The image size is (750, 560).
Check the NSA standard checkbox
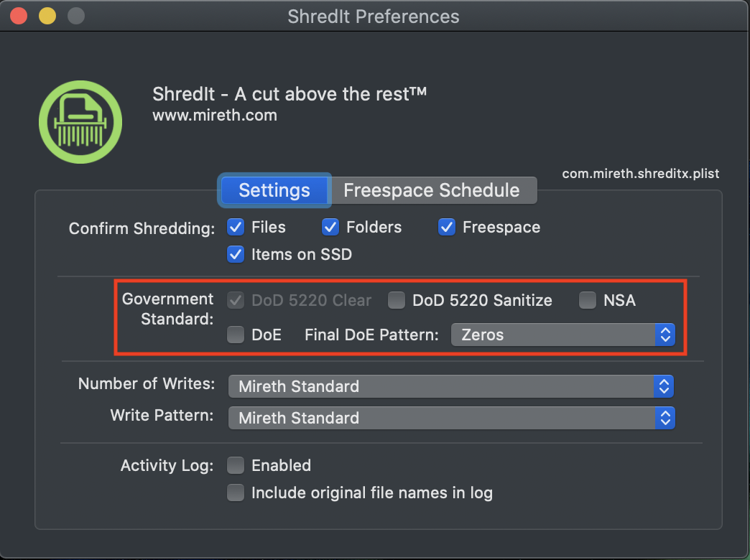click(588, 300)
